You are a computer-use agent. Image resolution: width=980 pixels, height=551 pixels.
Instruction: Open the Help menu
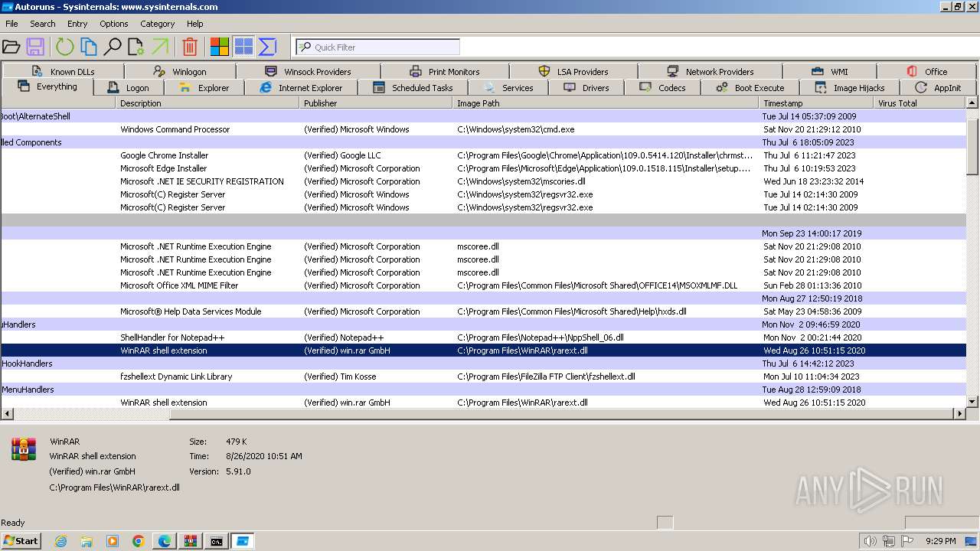195,24
